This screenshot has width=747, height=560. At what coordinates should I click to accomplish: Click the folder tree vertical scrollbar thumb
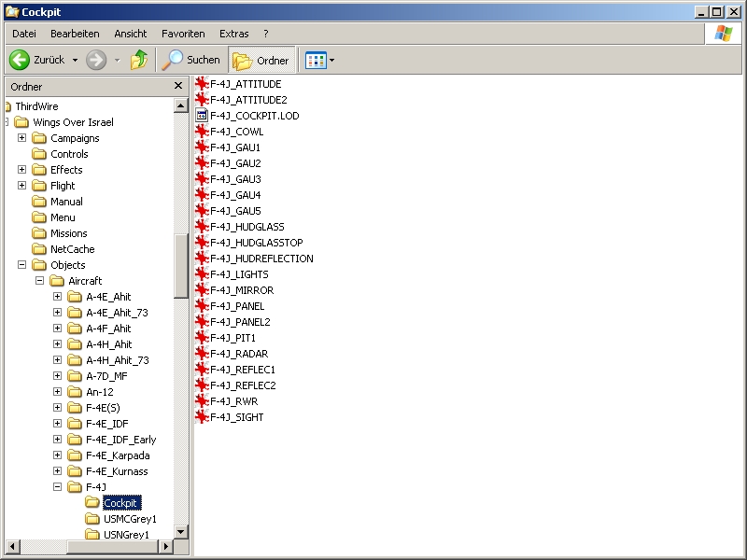(x=181, y=267)
